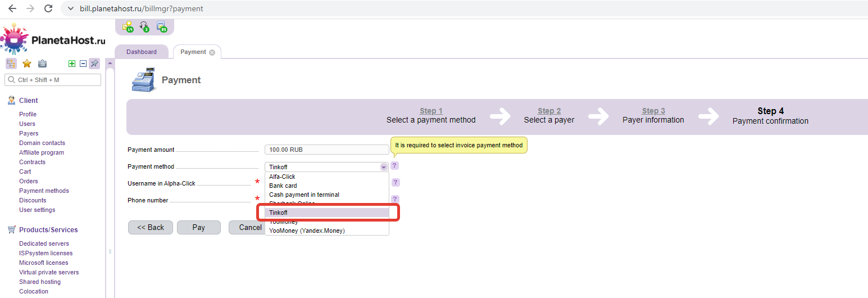Switch to the menu tree view icon
868x298 pixels.
pos(11,64)
